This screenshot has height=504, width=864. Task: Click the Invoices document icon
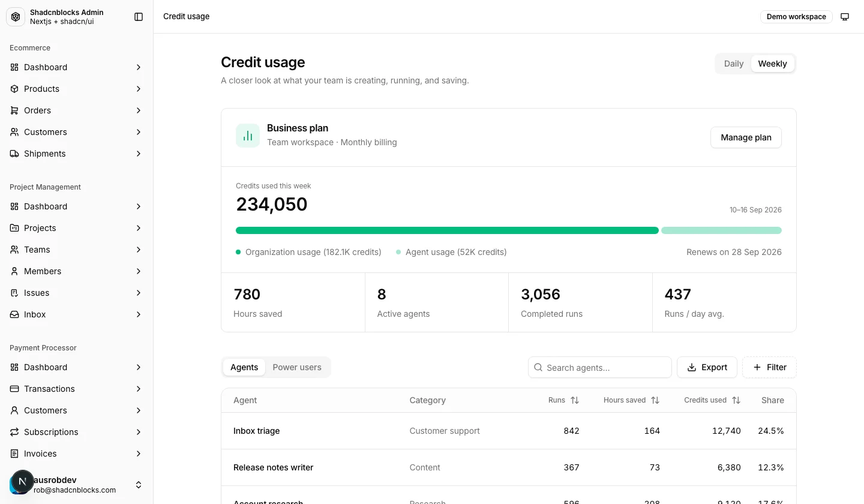14,454
